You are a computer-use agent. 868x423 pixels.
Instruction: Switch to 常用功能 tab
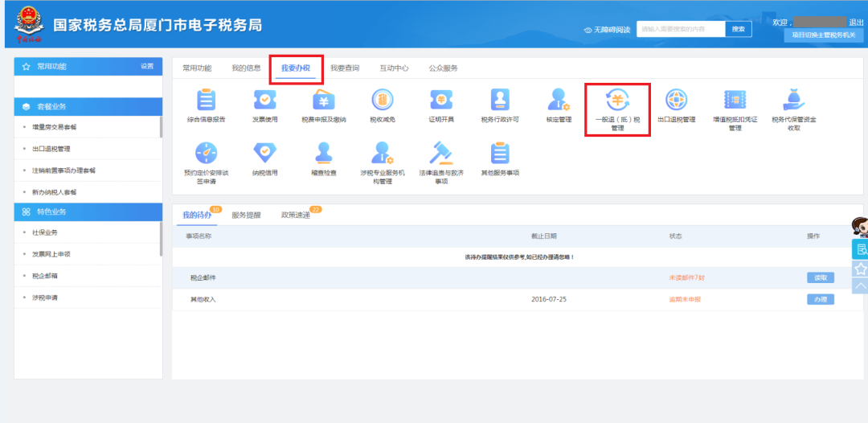coord(197,68)
